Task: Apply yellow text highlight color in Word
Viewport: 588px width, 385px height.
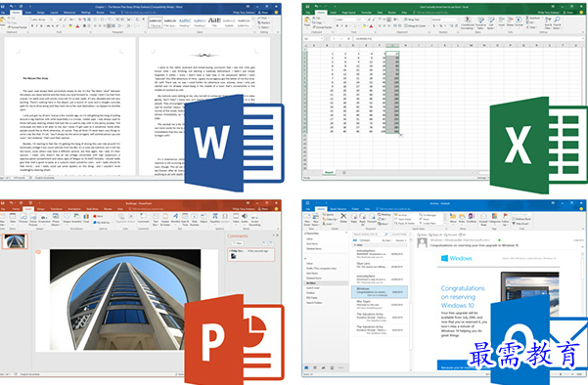Action: click(70, 25)
